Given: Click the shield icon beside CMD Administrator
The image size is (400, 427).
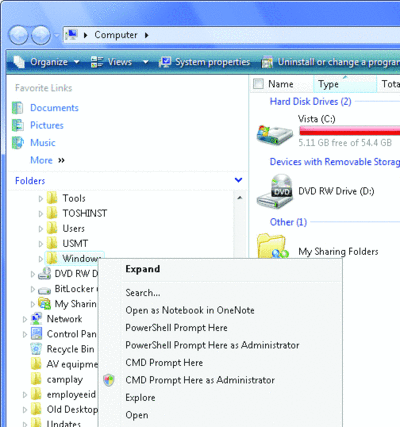Looking at the screenshot, I should (109, 380).
